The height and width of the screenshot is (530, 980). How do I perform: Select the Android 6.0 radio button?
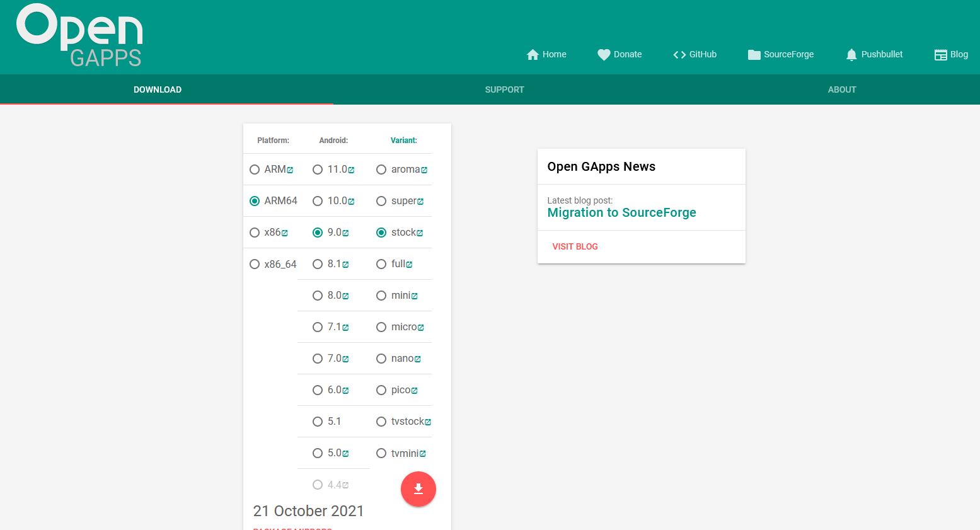[x=318, y=390]
